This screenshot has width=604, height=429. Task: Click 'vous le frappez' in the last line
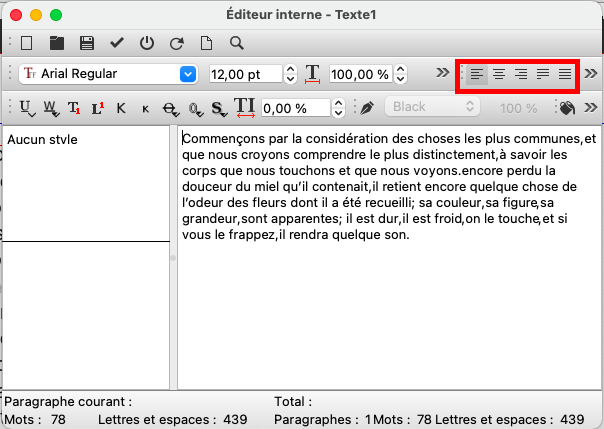point(228,235)
